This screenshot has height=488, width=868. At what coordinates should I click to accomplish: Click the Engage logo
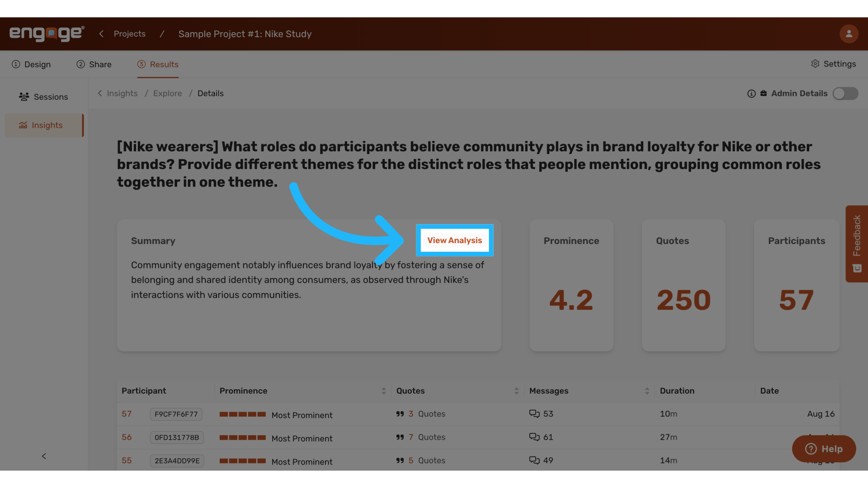[x=47, y=34]
